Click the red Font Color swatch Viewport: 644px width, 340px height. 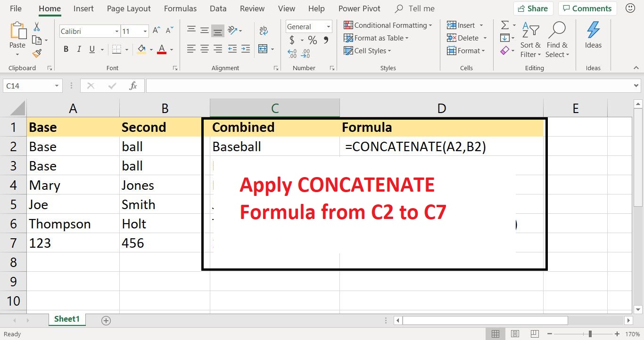[x=162, y=49]
